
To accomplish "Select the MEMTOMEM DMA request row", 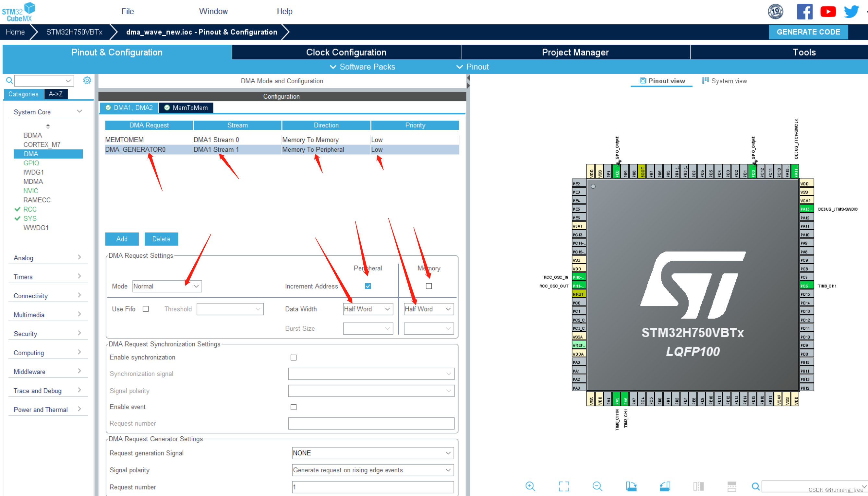I will point(282,140).
